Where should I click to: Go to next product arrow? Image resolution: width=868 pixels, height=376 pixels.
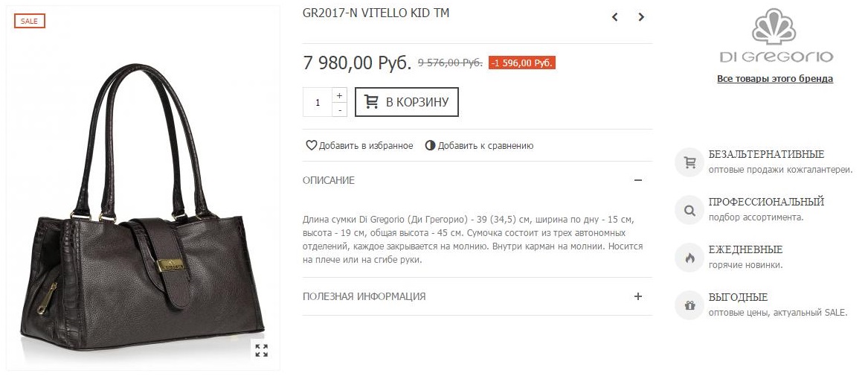pyautogui.click(x=641, y=17)
